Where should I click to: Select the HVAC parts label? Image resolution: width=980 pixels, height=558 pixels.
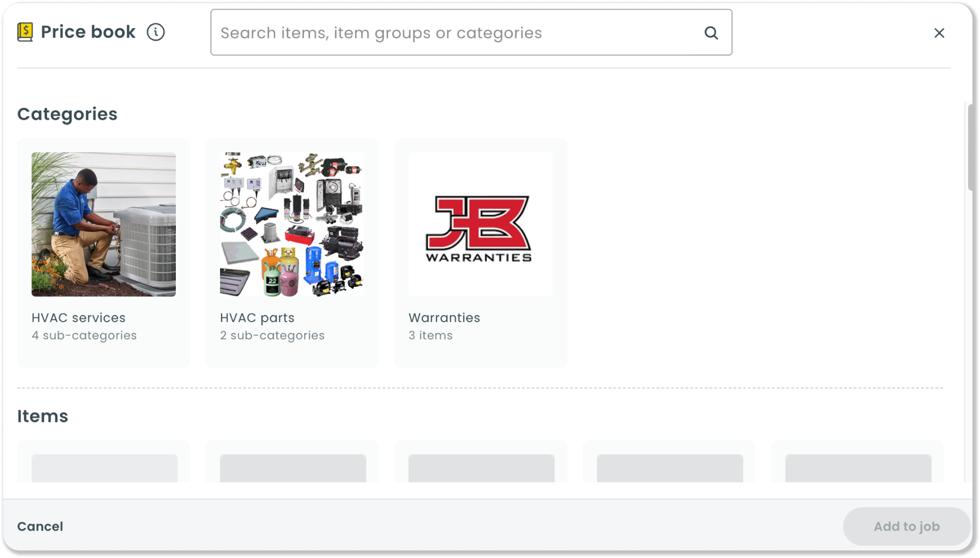tap(257, 318)
